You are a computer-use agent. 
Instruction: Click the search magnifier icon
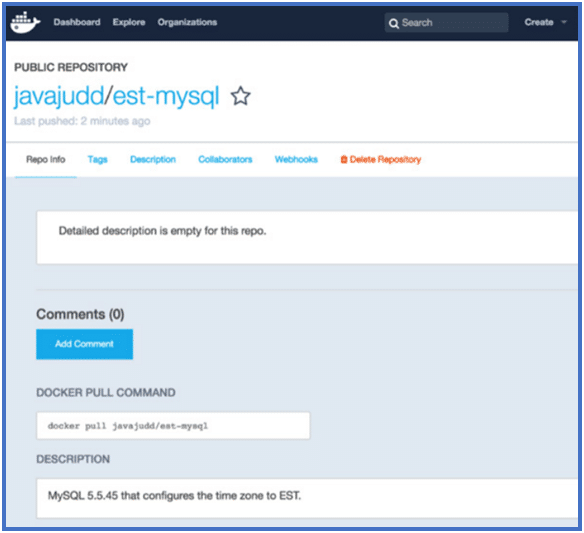[x=393, y=23]
